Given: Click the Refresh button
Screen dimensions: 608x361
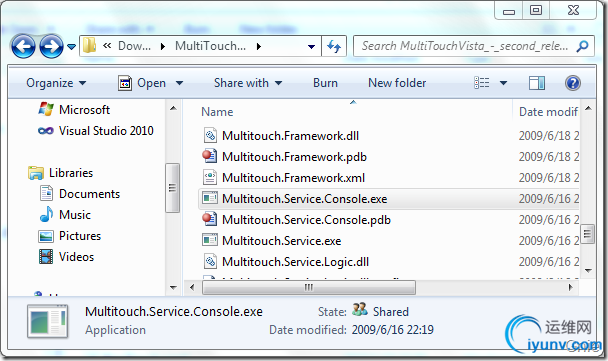Looking at the screenshot, I should pos(334,47).
